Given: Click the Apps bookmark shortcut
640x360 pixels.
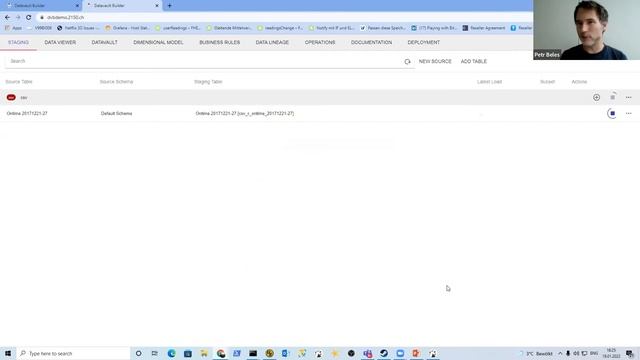Looking at the screenshot, I should (13, 28).
